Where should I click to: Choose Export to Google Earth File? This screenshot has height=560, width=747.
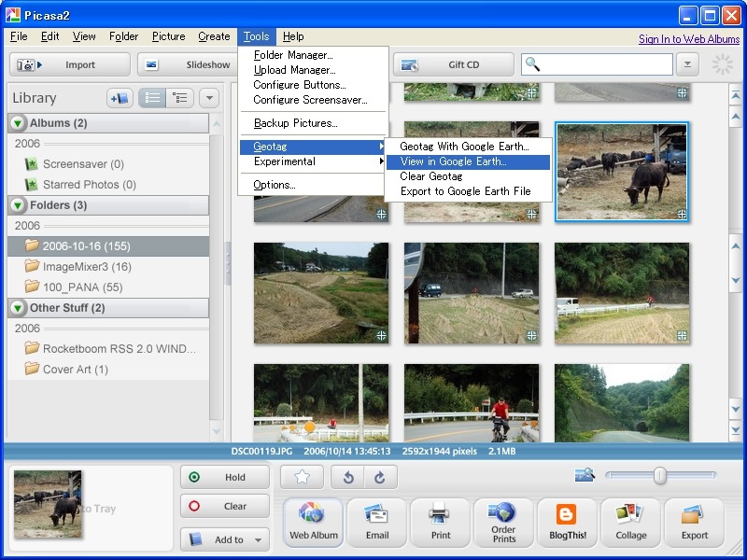(465, 191)
